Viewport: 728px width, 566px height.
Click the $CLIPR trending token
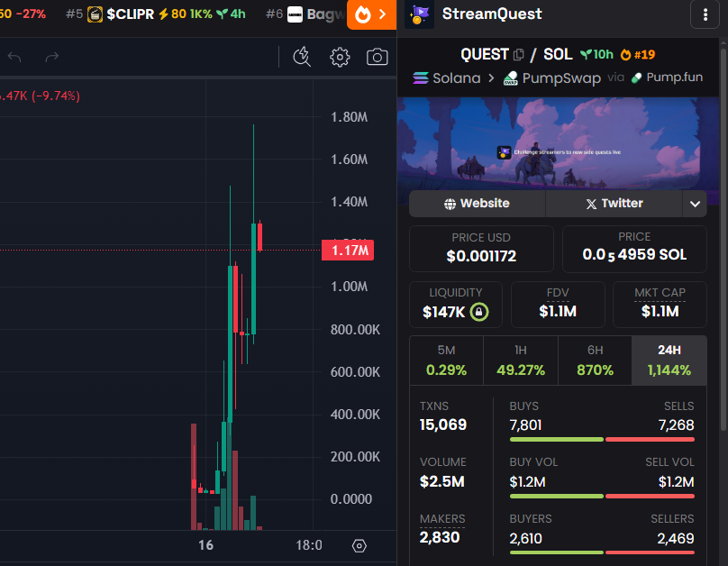click(156, 14)
